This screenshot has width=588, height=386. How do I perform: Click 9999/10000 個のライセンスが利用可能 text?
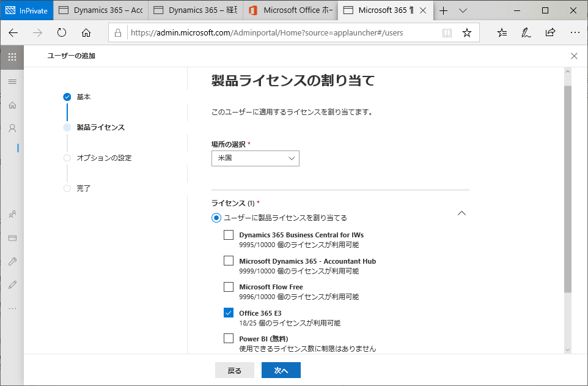(299, 271)
